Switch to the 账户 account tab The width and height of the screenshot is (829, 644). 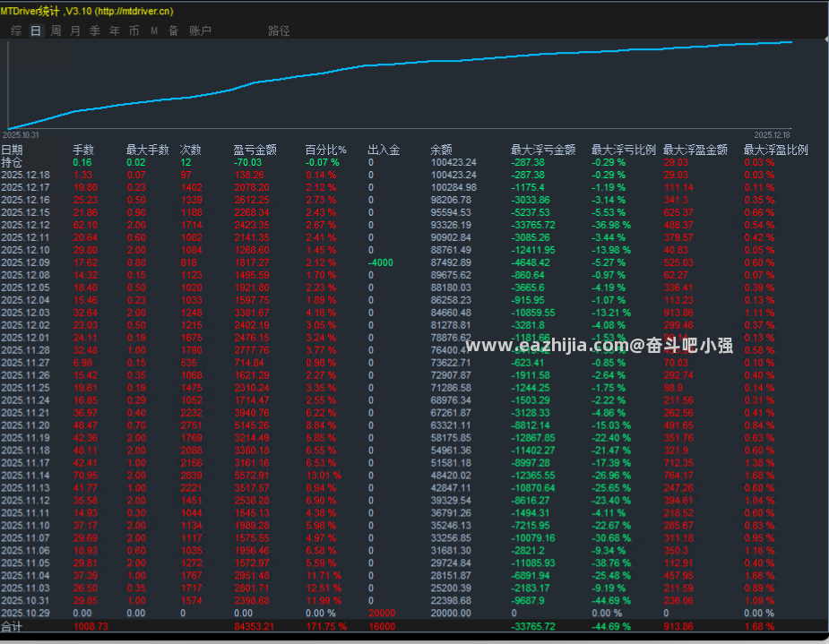click(201, 30)
